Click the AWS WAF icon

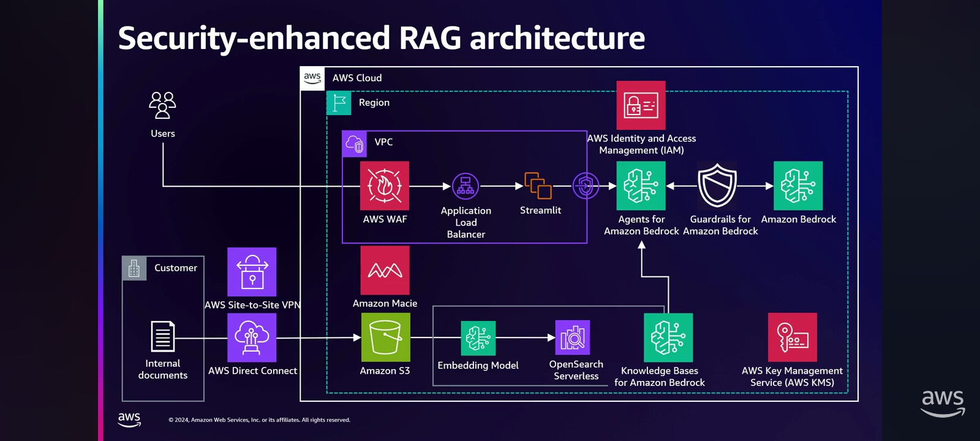385,186
